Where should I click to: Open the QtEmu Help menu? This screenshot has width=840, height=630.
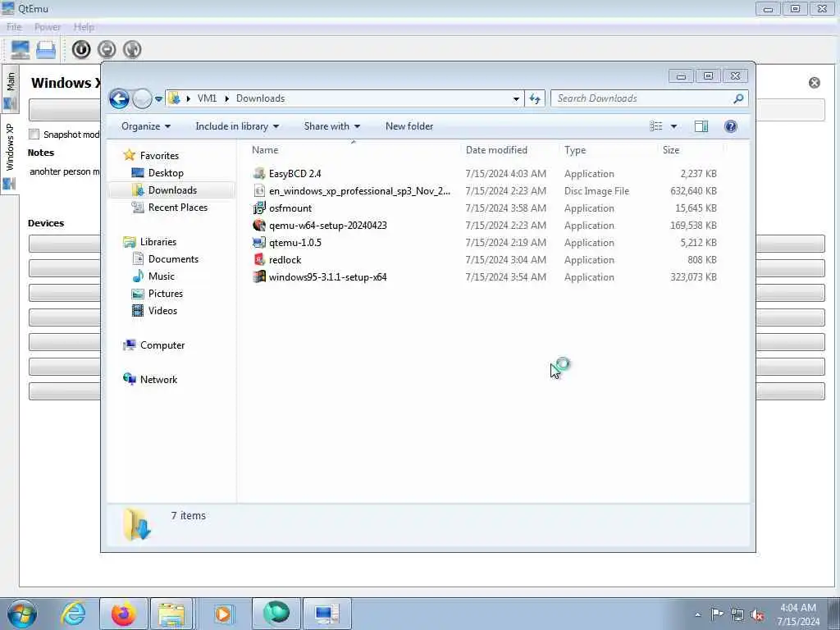click(84, 27)
